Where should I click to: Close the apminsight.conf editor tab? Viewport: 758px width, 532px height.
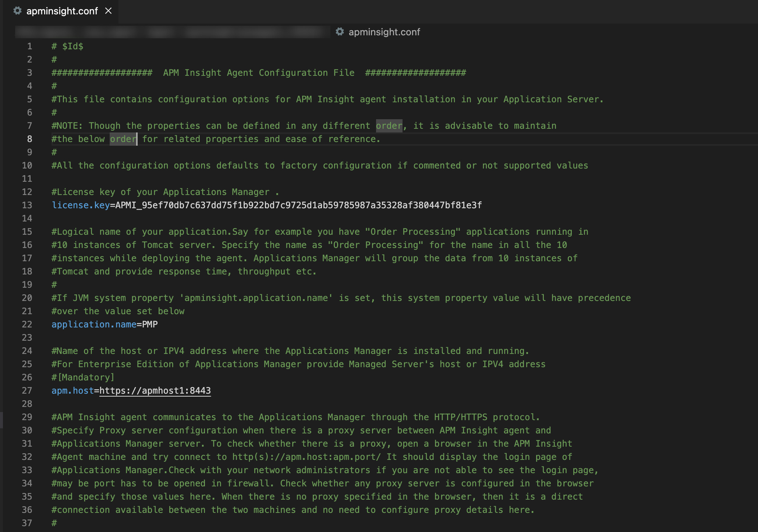[108, 11]
